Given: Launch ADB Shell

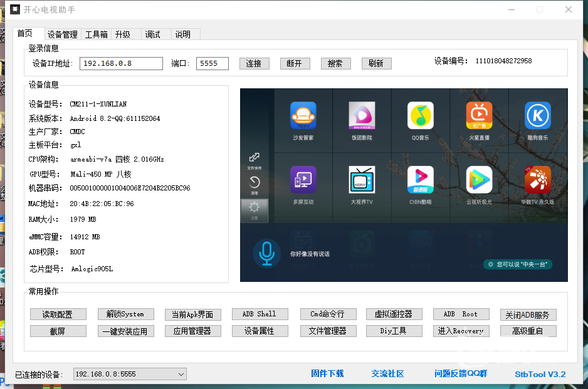Looking at the screenshot, I should 260,314.
